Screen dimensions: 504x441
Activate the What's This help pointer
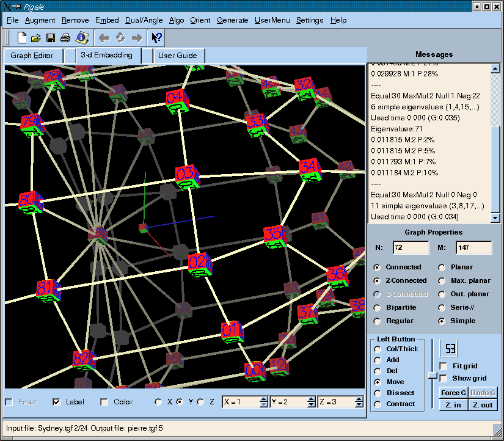coord(156,38)
